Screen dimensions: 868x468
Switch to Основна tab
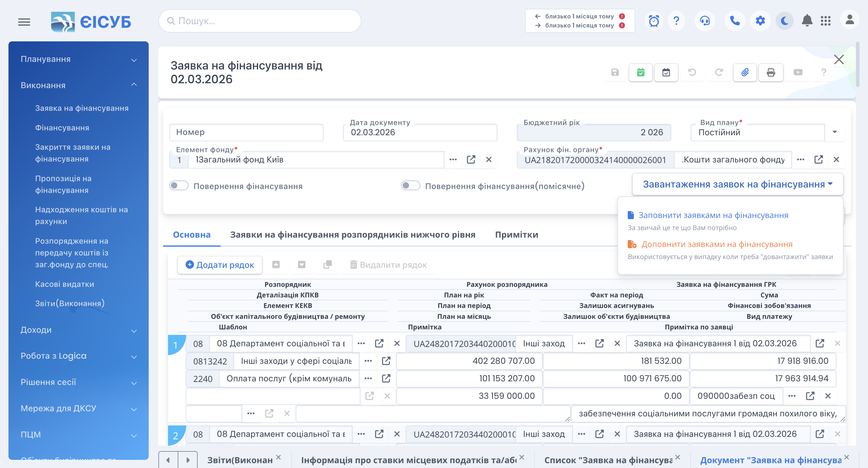pos(192,235)
